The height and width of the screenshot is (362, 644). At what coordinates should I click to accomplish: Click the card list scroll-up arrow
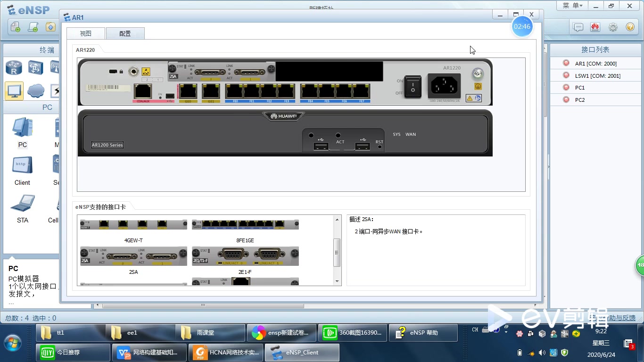point(337,220)
